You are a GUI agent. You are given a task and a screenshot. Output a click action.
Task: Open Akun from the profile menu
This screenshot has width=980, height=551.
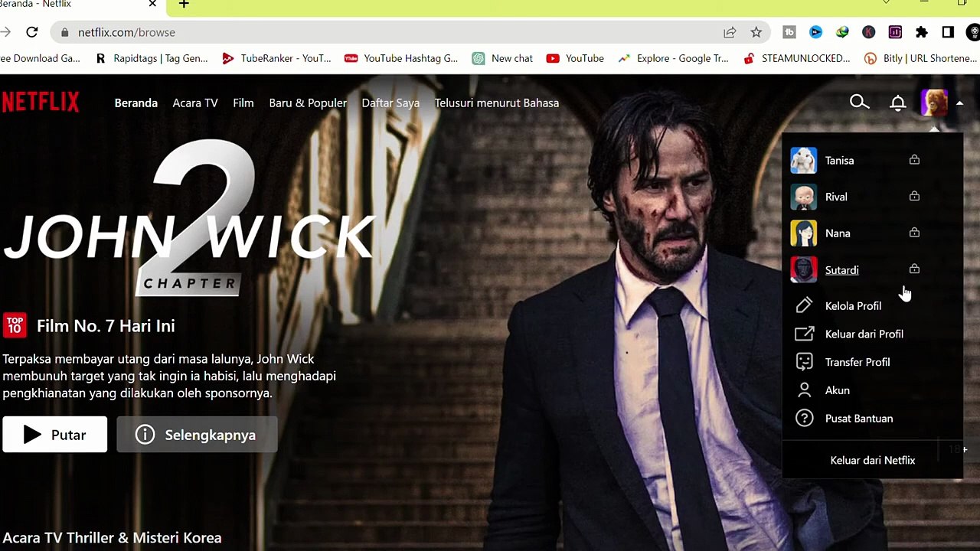click(838, 390)
